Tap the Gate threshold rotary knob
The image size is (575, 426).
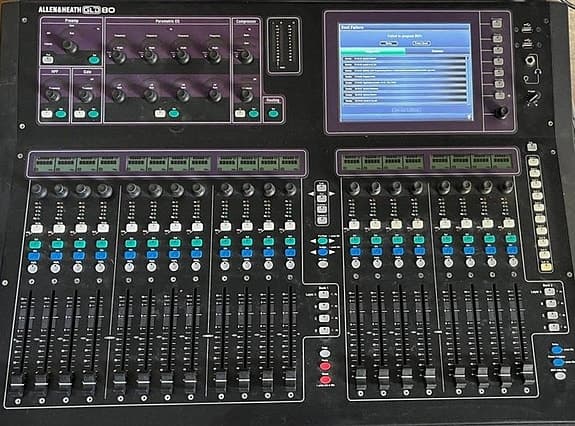click(x=86, y=95)
